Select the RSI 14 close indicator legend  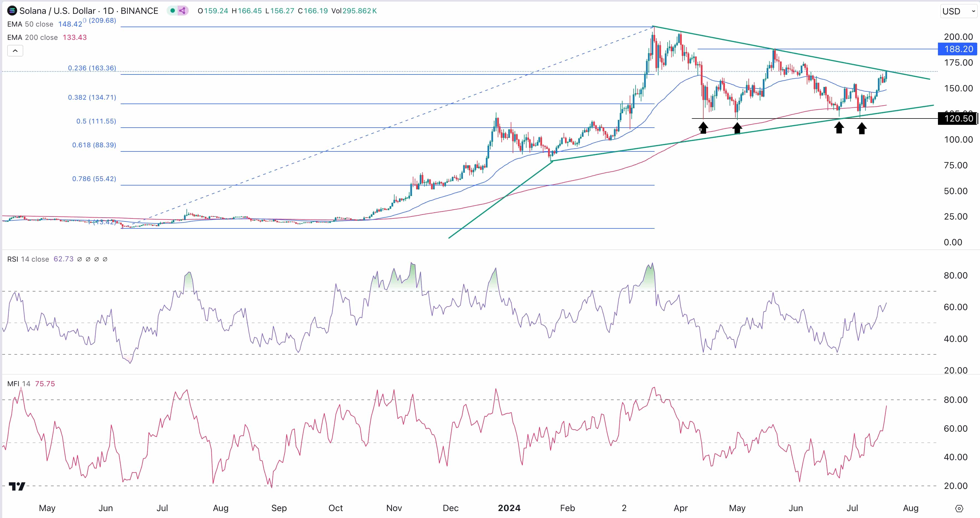28,259
